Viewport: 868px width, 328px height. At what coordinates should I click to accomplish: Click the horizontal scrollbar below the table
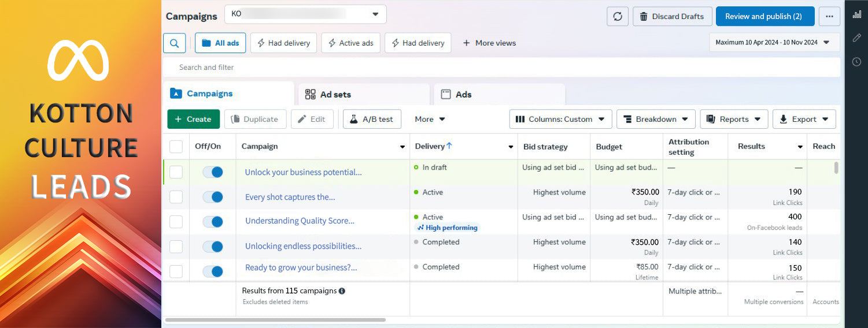tap(275, 319)
